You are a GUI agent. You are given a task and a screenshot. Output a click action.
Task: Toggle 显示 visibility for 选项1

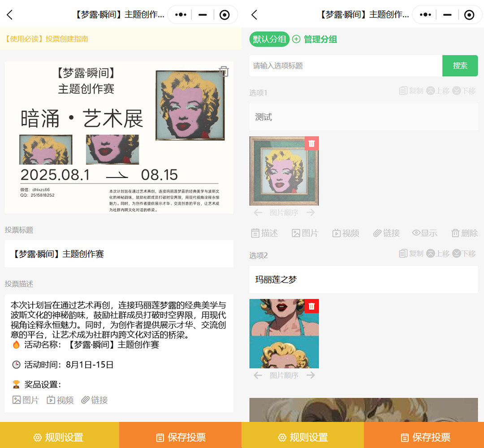click(425, 233)
